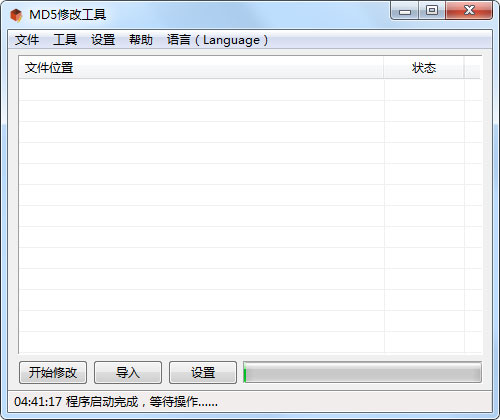Click the 开始修改 button
500x420 pixels.
pyautogui.click(x=53, y=372)
